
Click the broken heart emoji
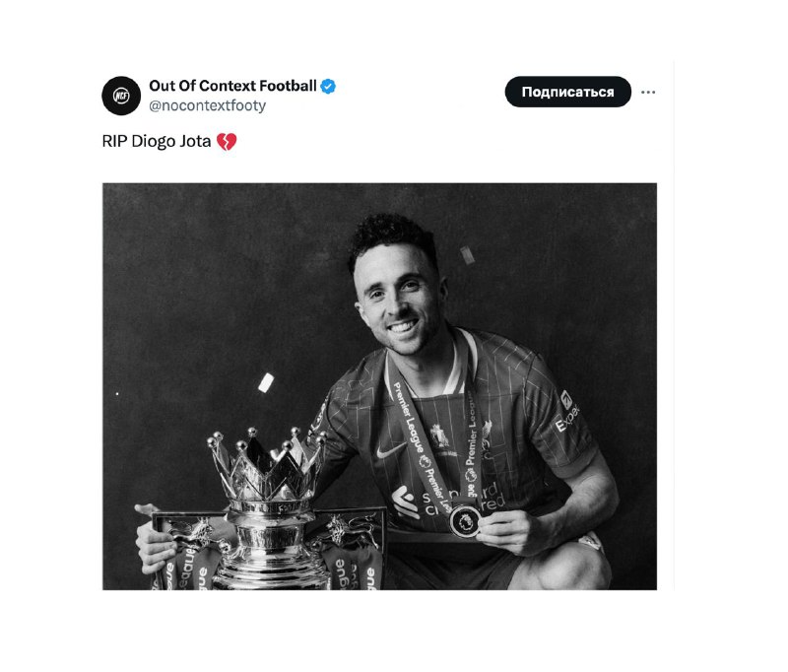pos(227,142)
